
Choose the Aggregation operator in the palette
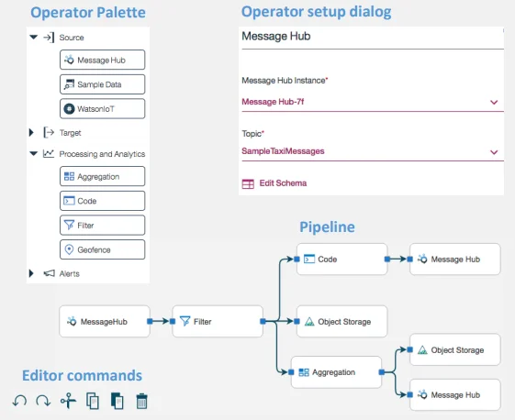[x=103, y=176]
